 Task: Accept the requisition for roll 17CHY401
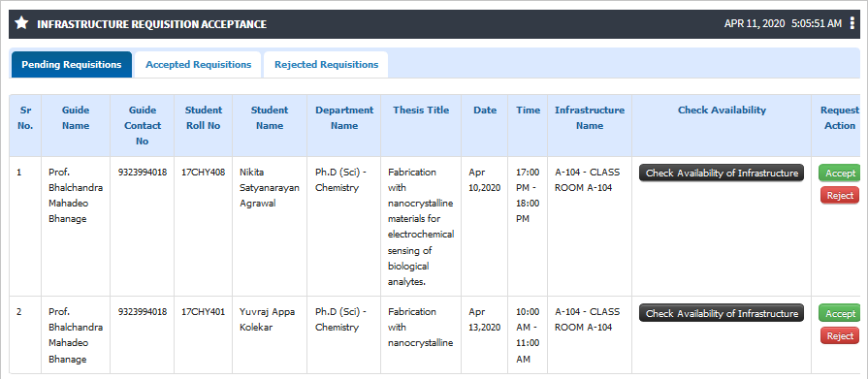tap(840, 313)
